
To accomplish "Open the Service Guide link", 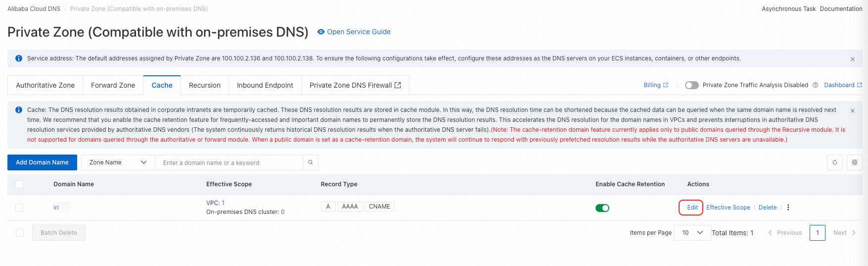I will point(359,32).
